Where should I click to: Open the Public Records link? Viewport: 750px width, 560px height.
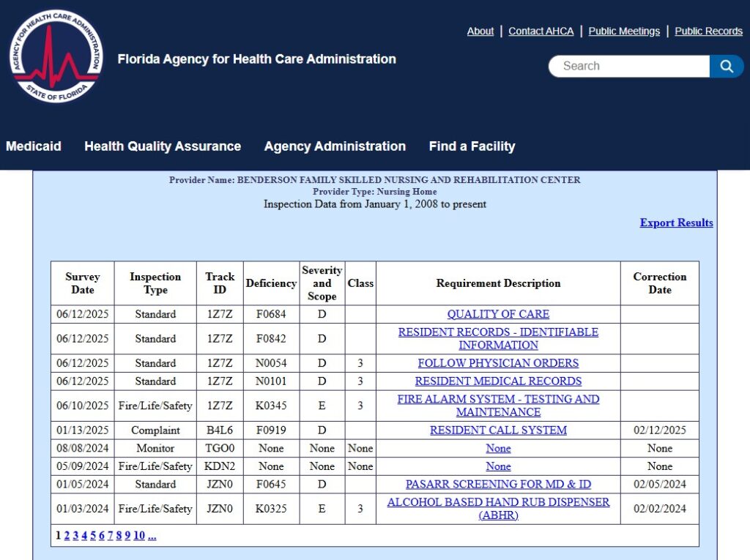[708, 31]
